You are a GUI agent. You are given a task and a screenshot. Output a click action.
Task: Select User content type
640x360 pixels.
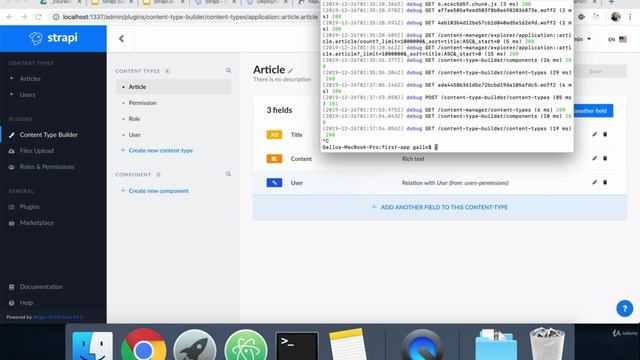(x=134, y=135)
